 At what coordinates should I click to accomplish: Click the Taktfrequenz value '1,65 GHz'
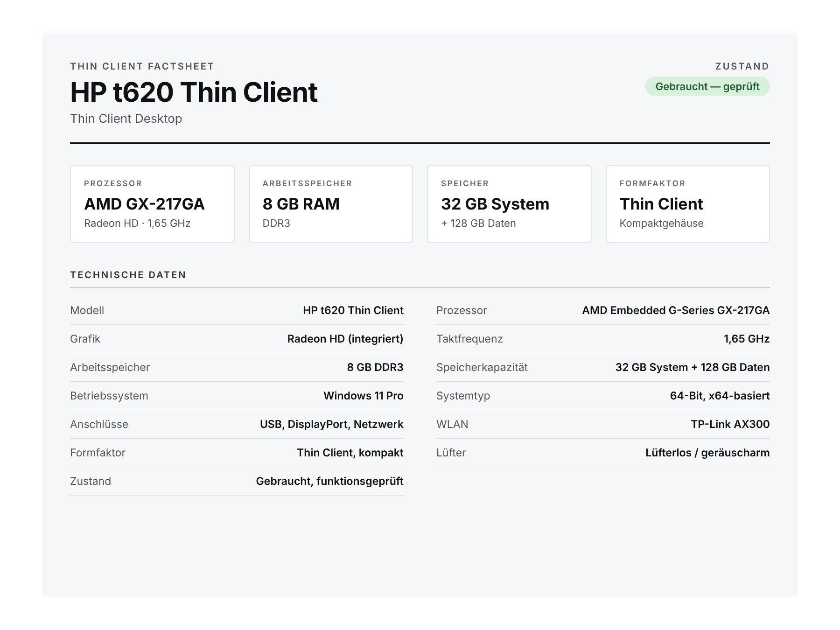click(x=747, y=339)
